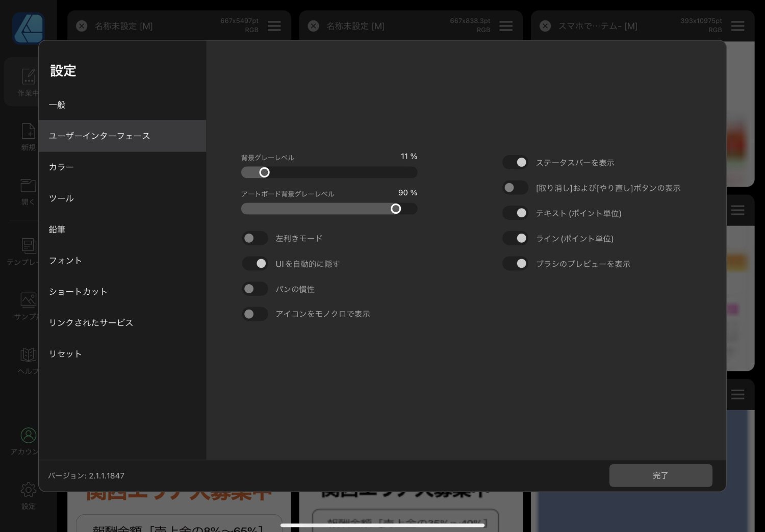Select 一般 settings category

click(122, 105)
